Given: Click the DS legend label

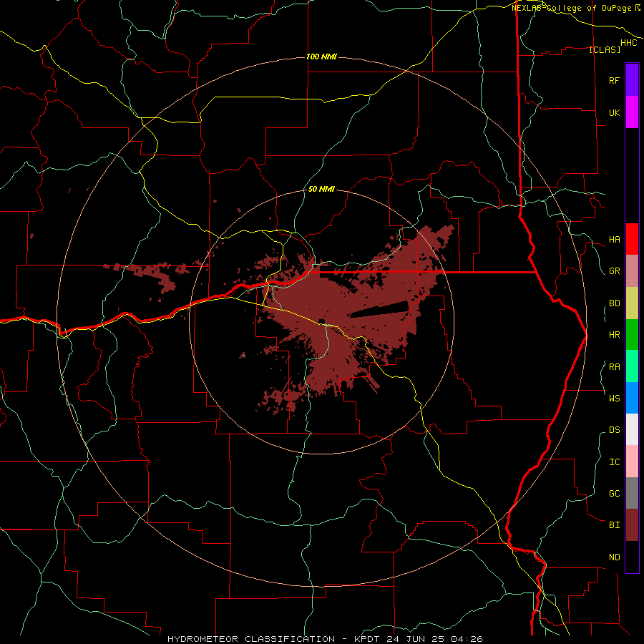Looking at the screenshot, I should click(614, 430).
